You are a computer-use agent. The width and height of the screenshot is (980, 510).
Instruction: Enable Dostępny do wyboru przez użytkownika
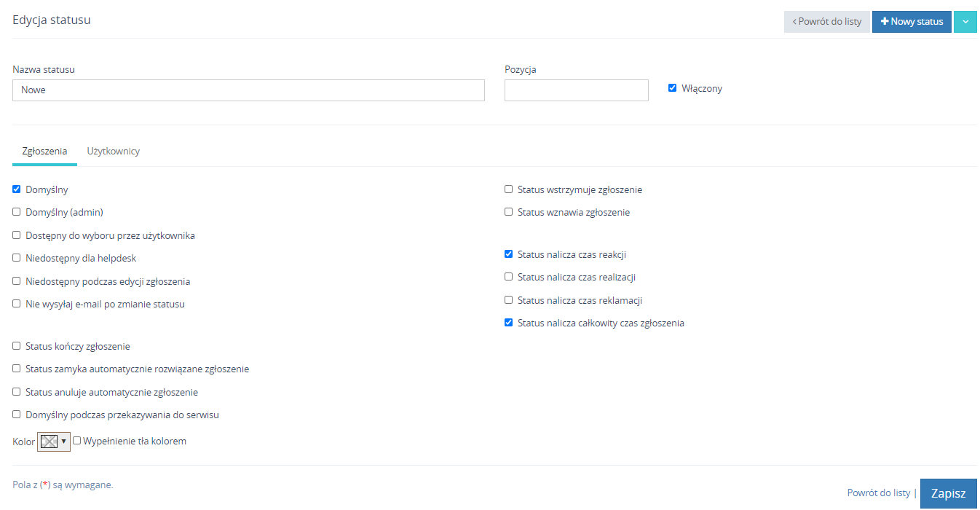[17, 235]
